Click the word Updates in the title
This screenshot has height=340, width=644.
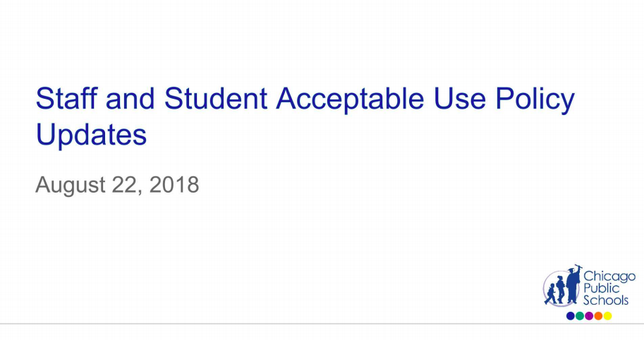[91, 135]
